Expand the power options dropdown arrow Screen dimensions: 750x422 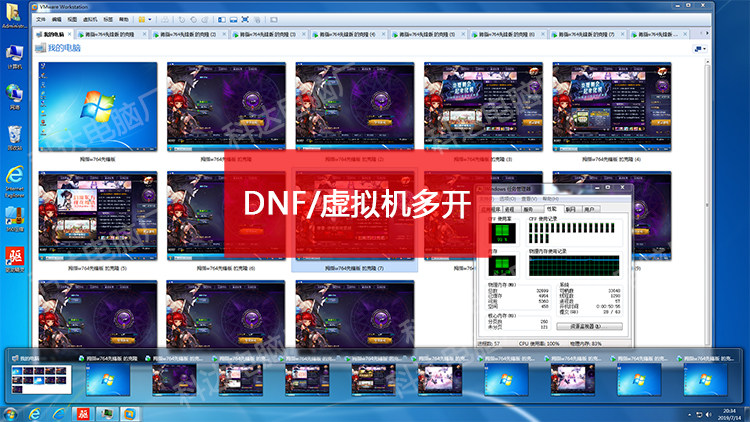(x=150, y=20)
